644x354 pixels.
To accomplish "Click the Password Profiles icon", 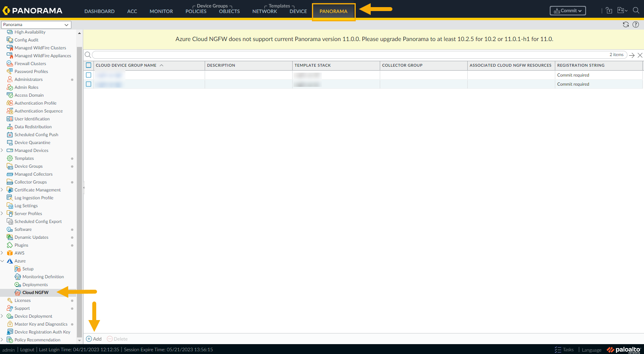I will (x=10, y=71).
